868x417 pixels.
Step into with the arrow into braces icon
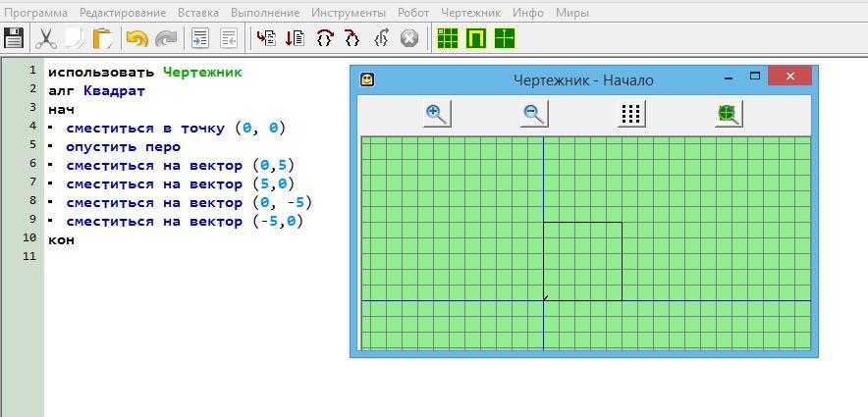pos(353,37)
